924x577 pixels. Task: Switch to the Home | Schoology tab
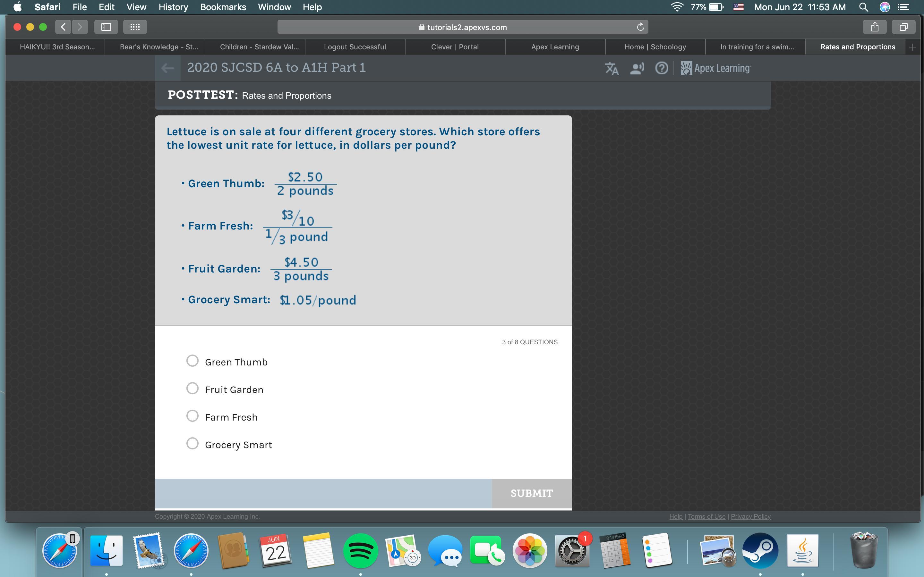click(x=655, y=47)
